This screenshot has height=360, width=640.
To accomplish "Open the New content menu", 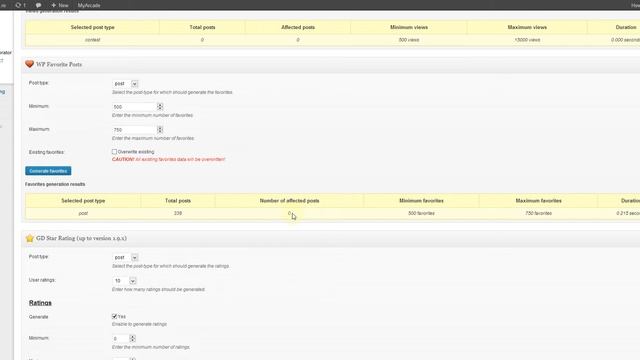I will (60, 5).
